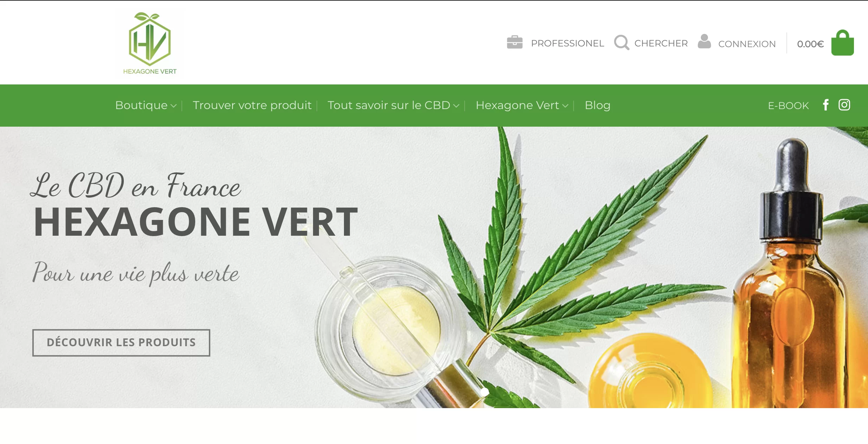Click the 0.00€ cart total
The image size is (868, 444).
[810, 44]
